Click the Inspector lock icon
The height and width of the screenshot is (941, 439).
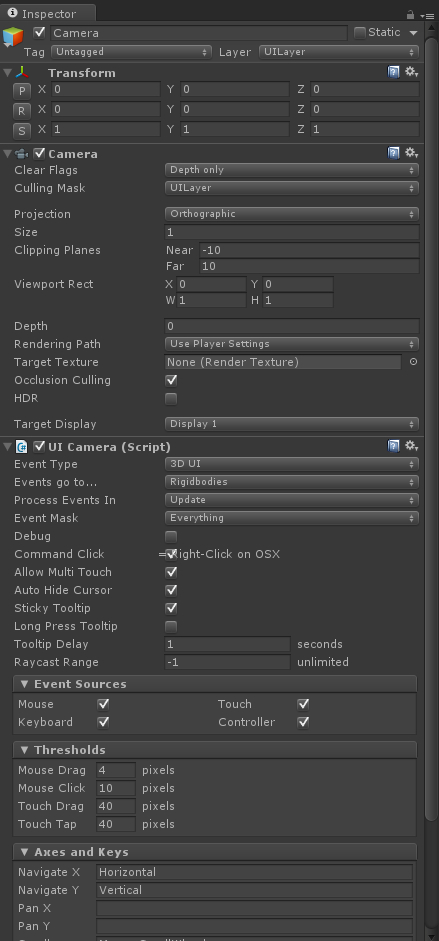(x=410, y=14)
